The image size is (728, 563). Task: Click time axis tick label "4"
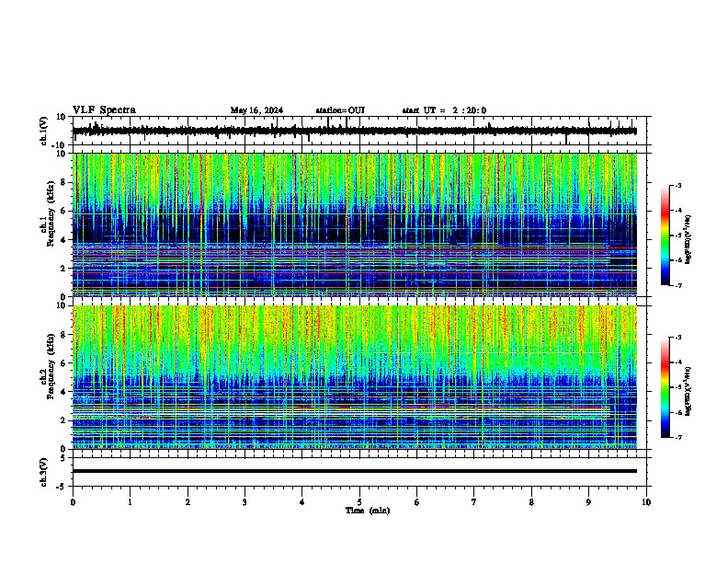tap(302, 502)
